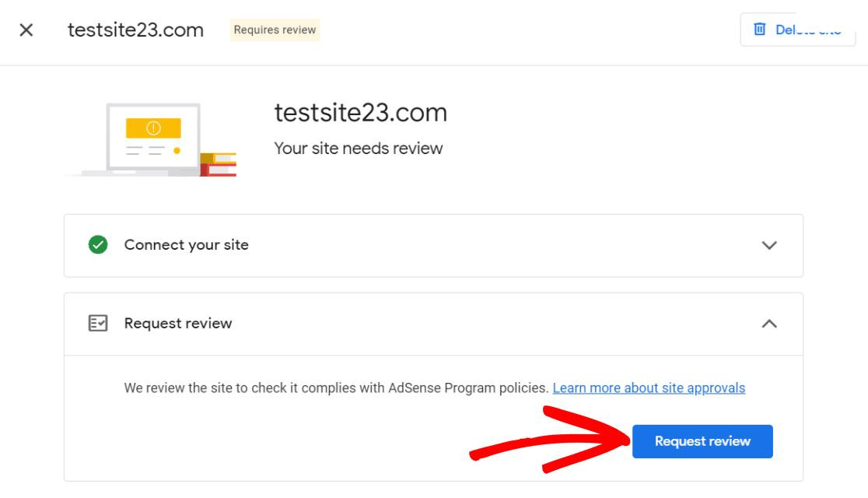Collapse the Request review section chevron
This screenshot has height=498, width=868.
pos(769,324)
